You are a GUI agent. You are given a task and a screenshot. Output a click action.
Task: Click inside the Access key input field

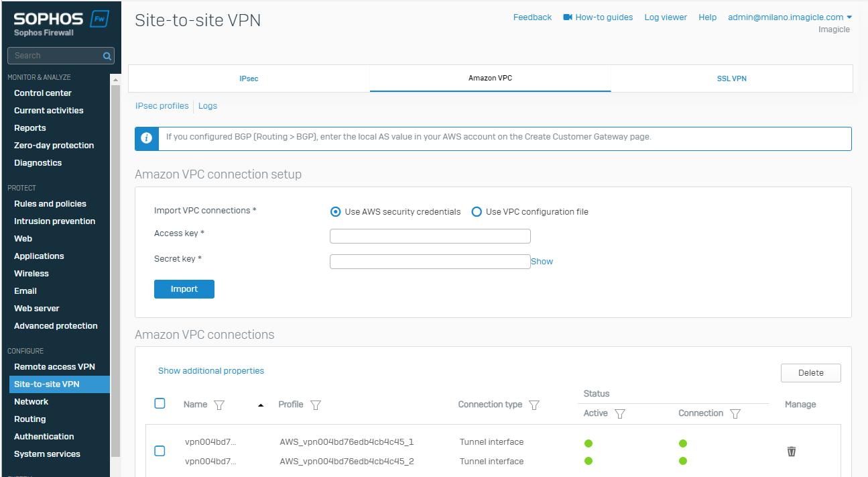coord(430,236)
